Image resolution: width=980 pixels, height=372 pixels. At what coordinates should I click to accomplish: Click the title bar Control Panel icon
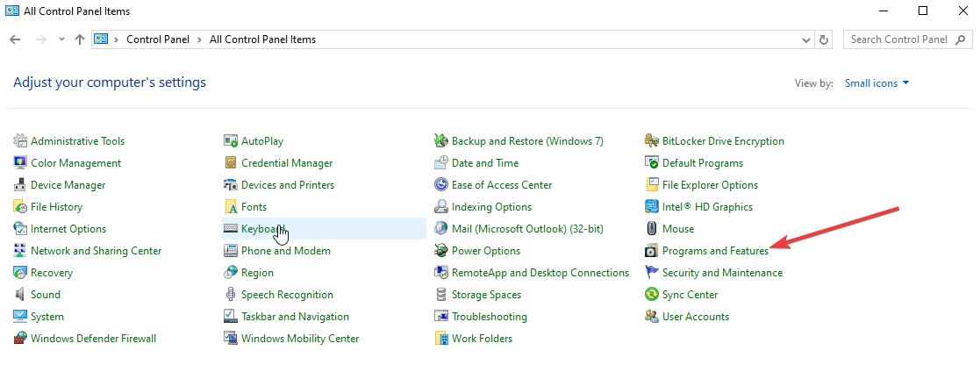[12, 11]
